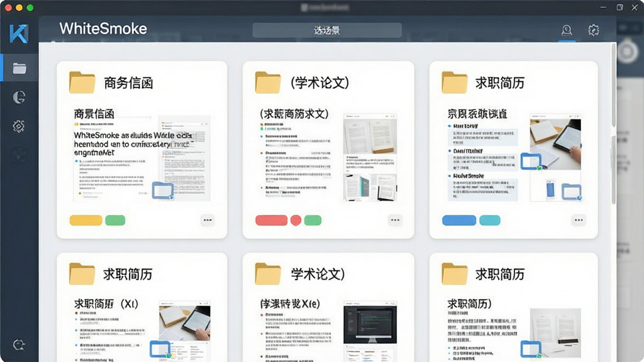This screenshot has height=362, width=644.
Task: Select the blue tag in the 求职简历 card
Action: (x=459, y=221)
